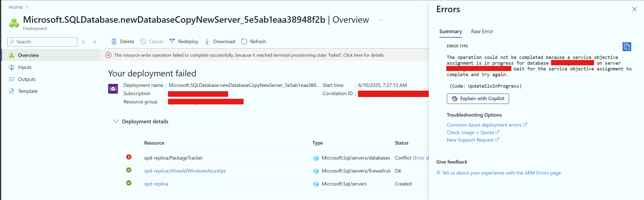Click the Type column header
Image resolution: width=644 pixels, height=200 pixels.
click(x=318, y=143)
